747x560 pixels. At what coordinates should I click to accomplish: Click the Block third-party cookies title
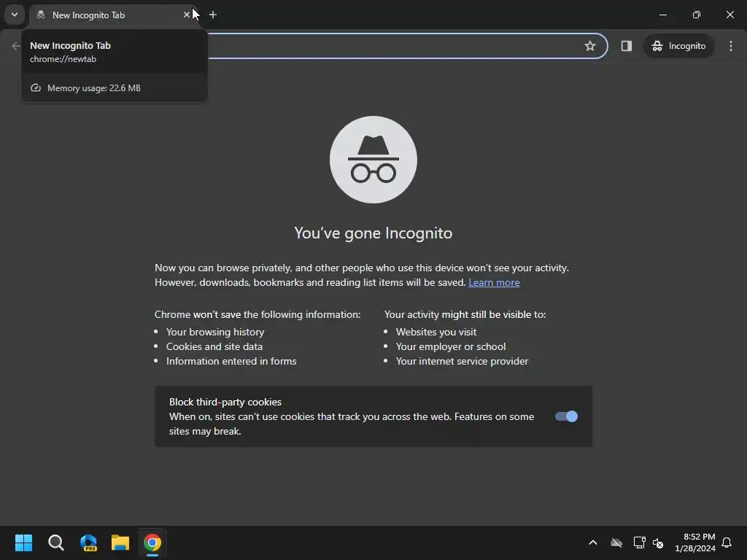click(225, 402)
